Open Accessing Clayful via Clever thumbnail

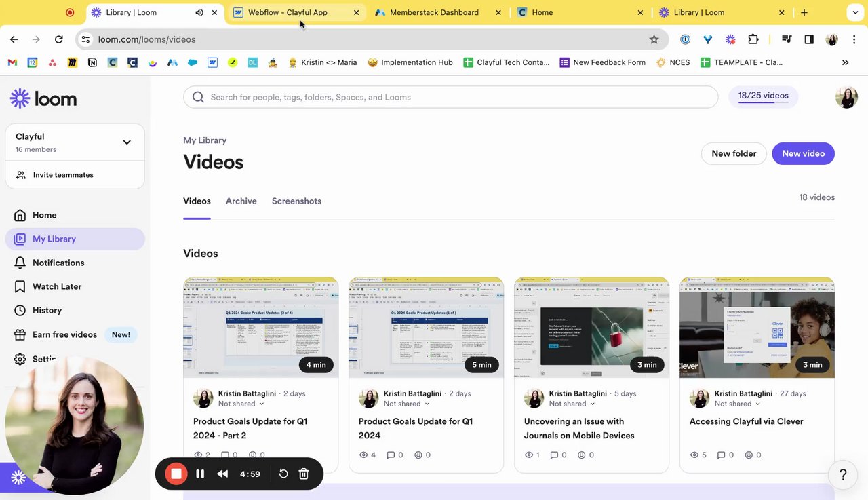[757, 327]
